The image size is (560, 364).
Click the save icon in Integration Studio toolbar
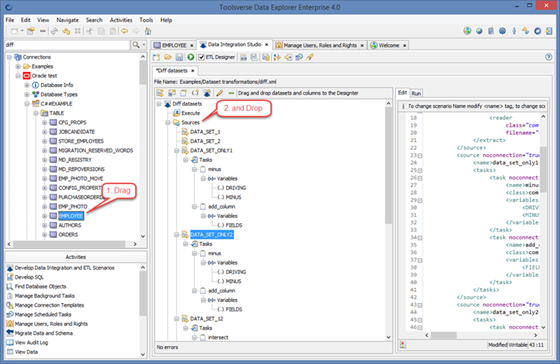[x=179, y=57]
